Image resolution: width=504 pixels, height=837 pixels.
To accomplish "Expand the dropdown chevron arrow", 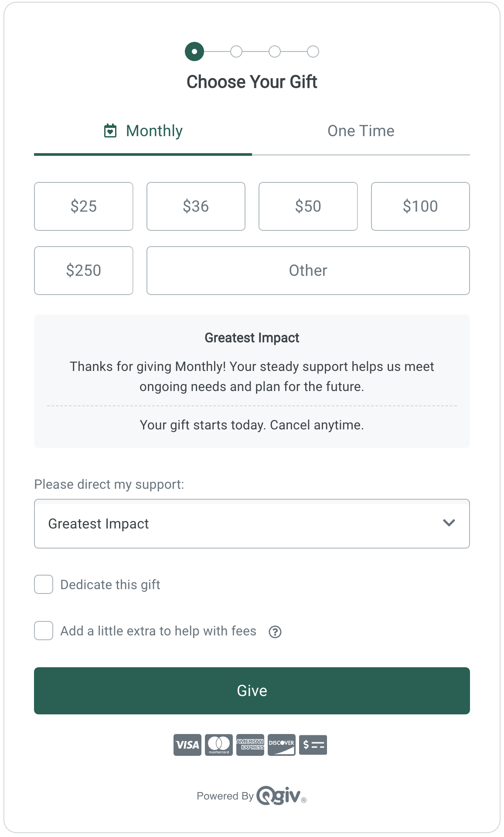I will 449,523.
